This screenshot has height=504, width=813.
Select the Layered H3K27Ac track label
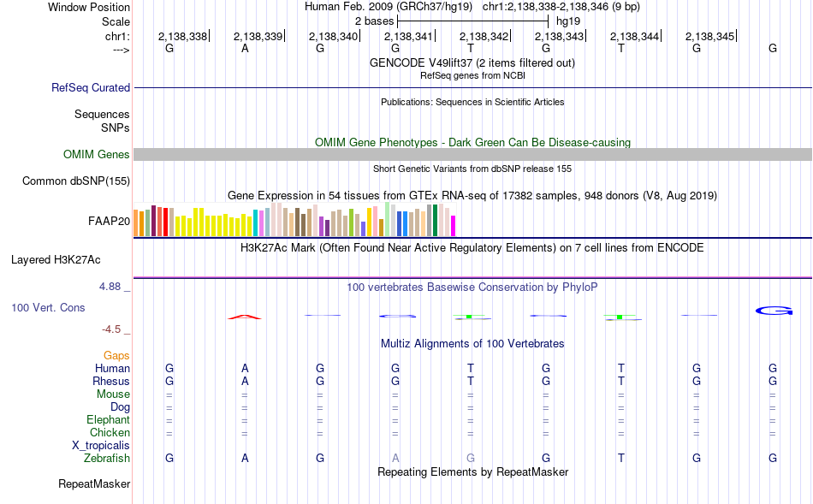pyautogui.click(x=56, y=260)
